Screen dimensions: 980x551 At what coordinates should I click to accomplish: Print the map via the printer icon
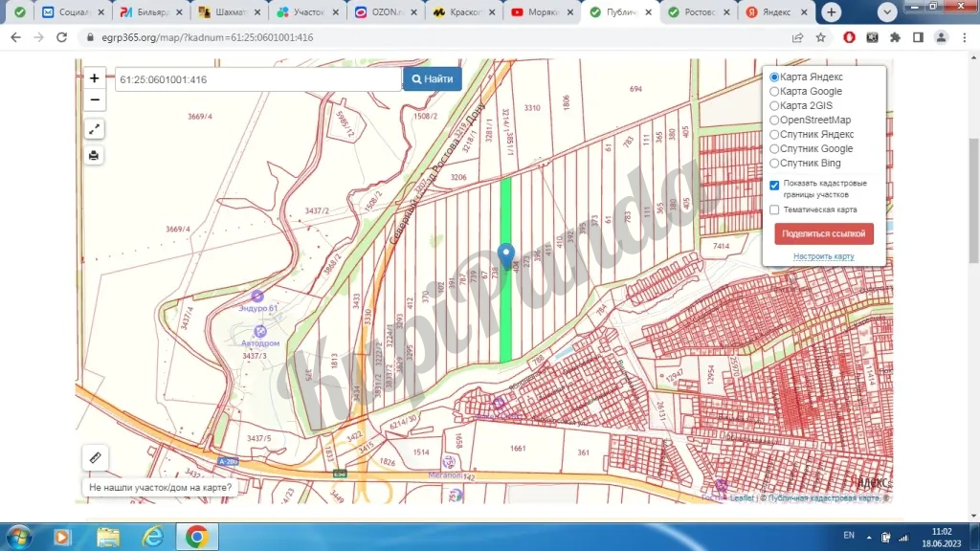click(93, 155)
